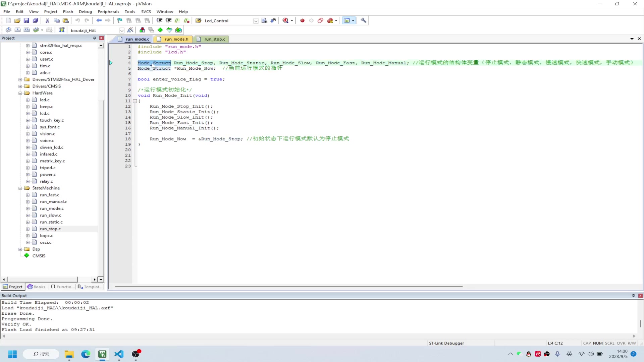Open the Flash menu

(x=68, y=11)
